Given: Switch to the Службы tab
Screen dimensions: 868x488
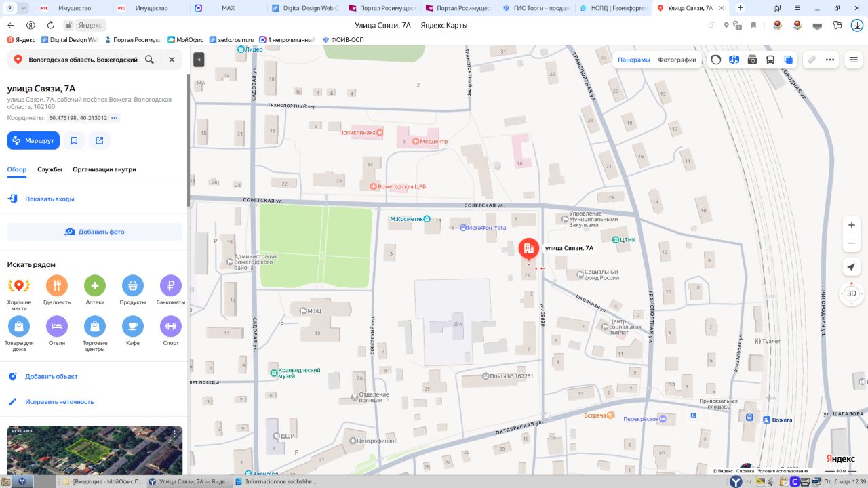Looking at the screenshot, I should 50,169.
